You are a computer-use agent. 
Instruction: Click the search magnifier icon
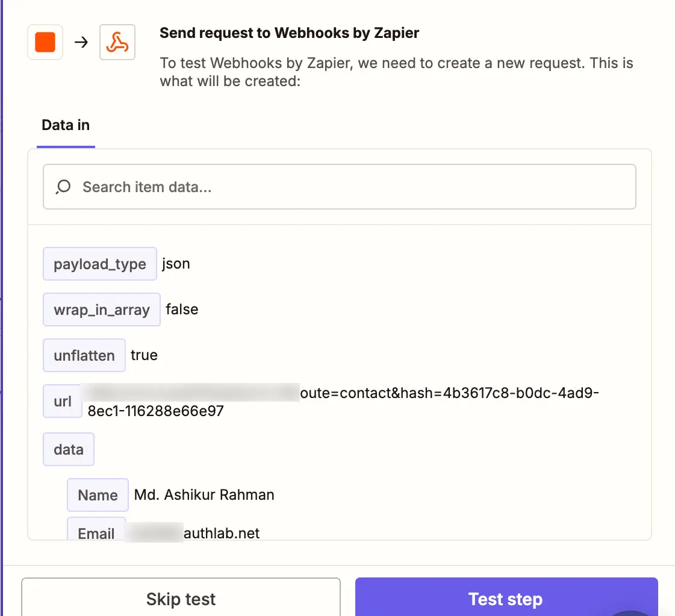[63, 187]
